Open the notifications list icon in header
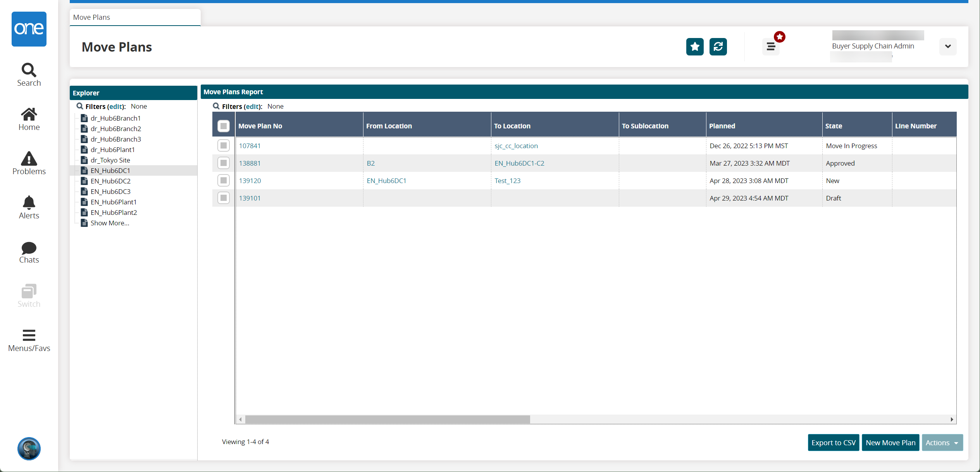 coord(771,47)
